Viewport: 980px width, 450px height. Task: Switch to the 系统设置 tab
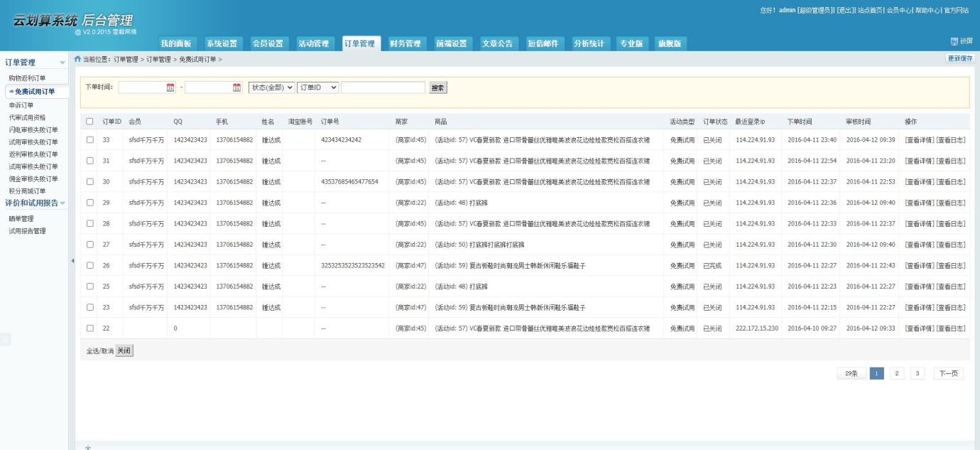[x=222, y=43]
